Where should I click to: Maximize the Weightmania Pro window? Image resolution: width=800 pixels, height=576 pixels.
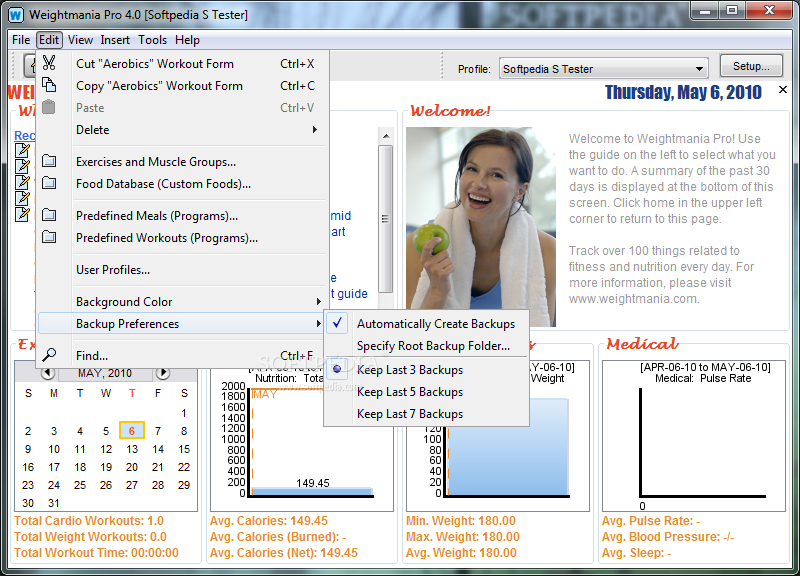click(x=732, y=11)
